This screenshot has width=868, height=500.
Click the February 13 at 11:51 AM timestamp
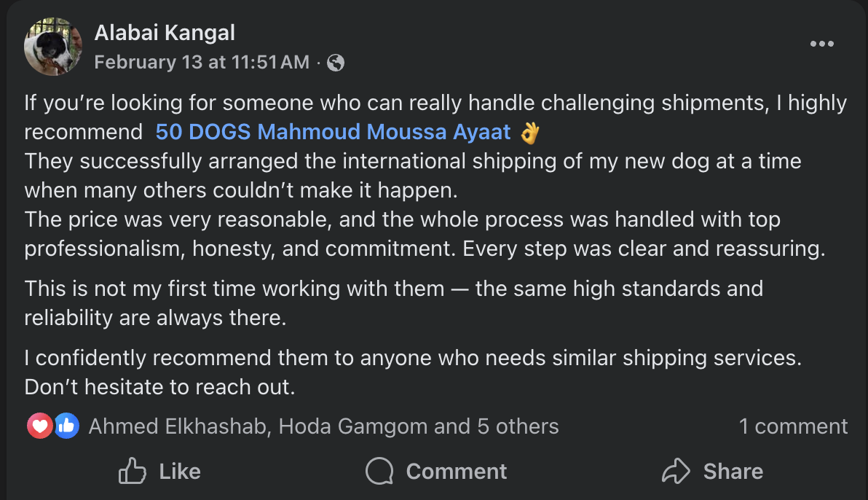click(x=202, y=63)
